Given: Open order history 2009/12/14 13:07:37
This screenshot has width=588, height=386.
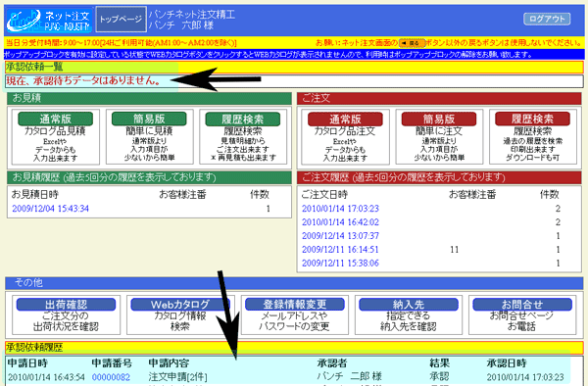Looking at the screenshot, I should [x=340, y=236].
